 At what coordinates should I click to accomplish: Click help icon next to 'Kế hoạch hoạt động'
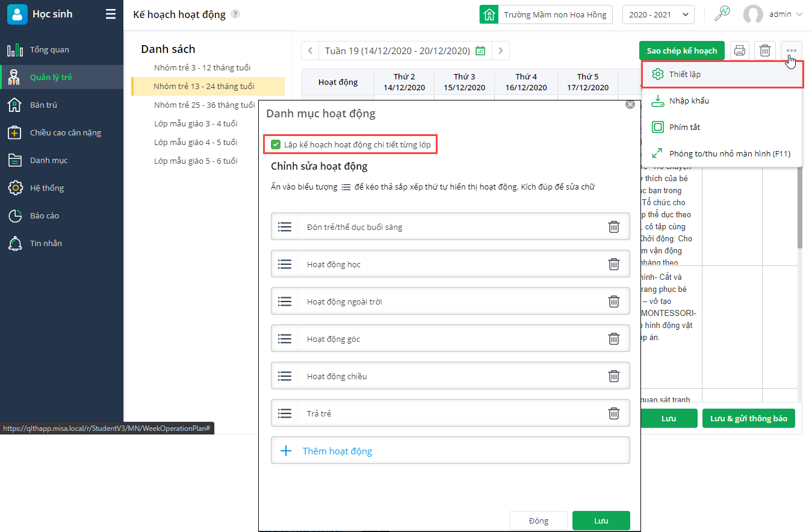tap(235, 14)
